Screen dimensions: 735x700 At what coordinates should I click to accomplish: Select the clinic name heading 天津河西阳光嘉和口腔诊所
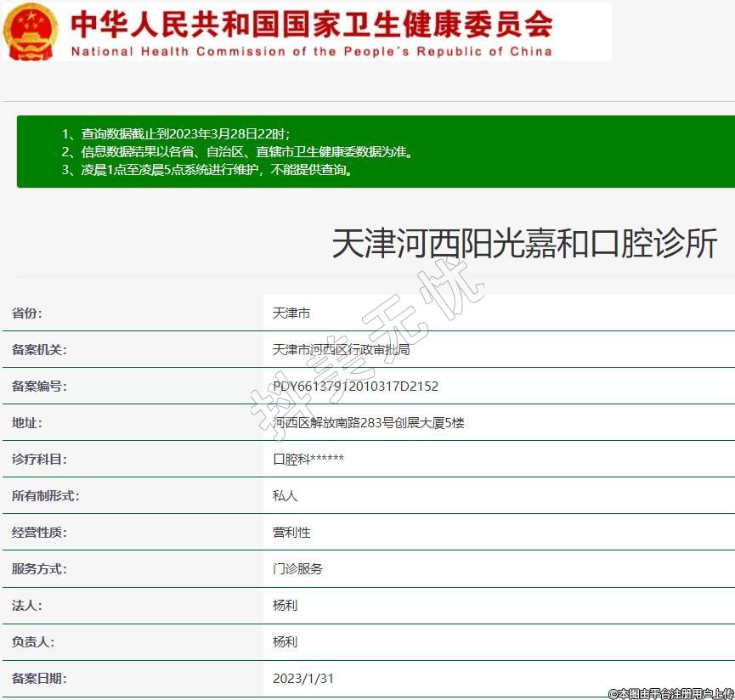pyautogui.click(x=524, y=244)
